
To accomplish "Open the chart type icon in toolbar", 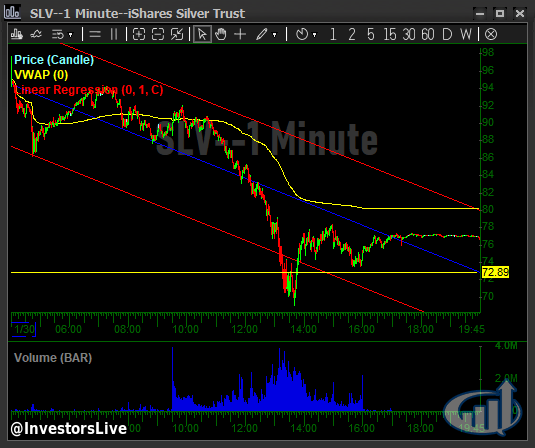I will 16,34.
